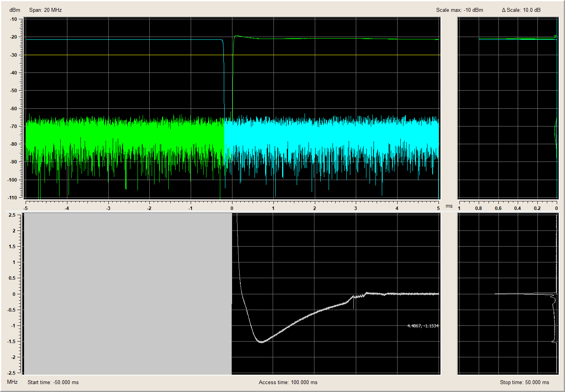The height and width of the screenshot is (392, 565).
Task: Click the dBm unit label
Action: click(x=15, y=10)
